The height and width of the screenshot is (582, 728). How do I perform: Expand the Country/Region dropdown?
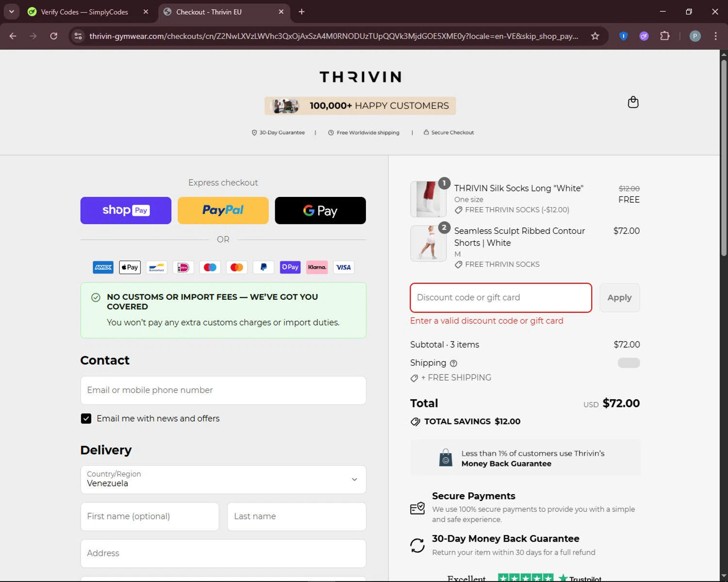click(223, 480)
